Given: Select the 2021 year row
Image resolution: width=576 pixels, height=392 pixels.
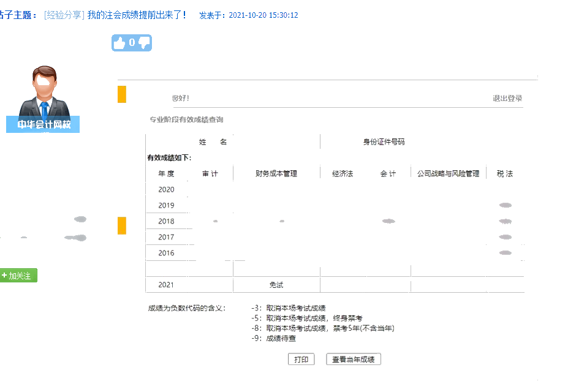Looking at the screenshot, I should tap(167, 284).
